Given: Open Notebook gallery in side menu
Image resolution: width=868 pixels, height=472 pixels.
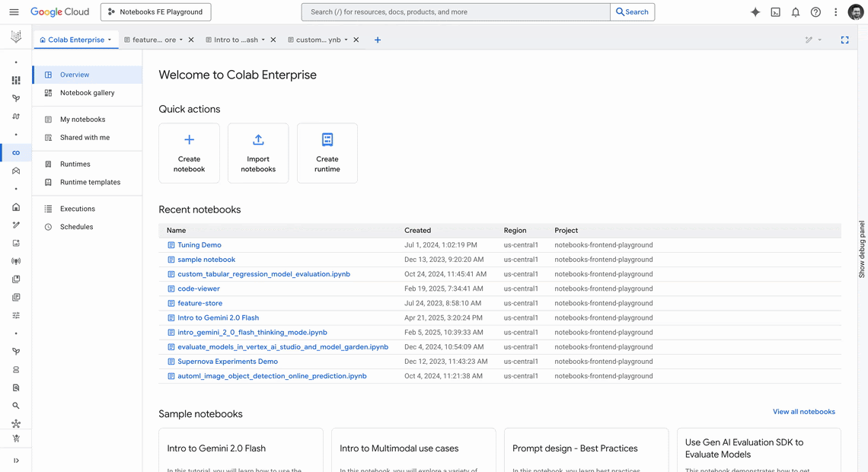Looking at the screenshot, I should (x=87, y=93).
